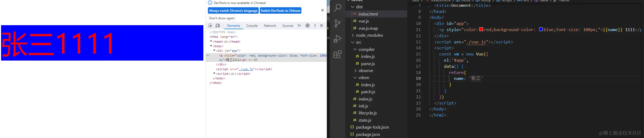Collapse the dist folder
Image resolution: width=644 pixels, height=138 pixels.
pyautogui.click(x=353, y=7)
